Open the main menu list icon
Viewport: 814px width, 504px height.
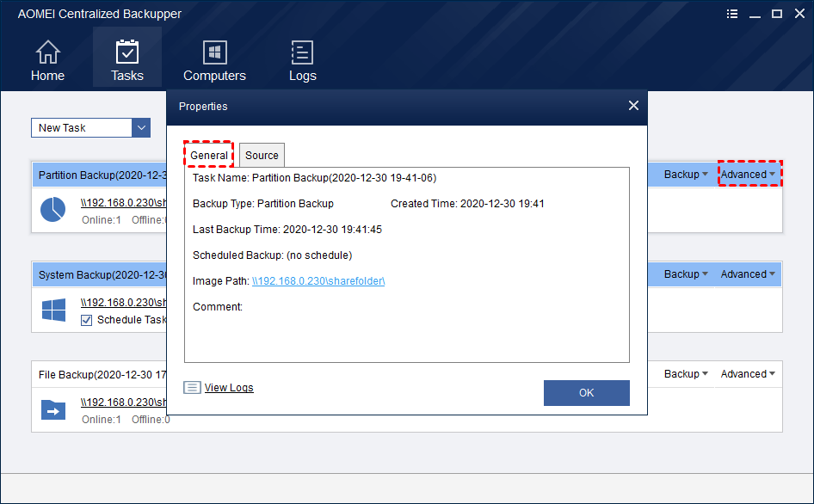coord(732,14)
